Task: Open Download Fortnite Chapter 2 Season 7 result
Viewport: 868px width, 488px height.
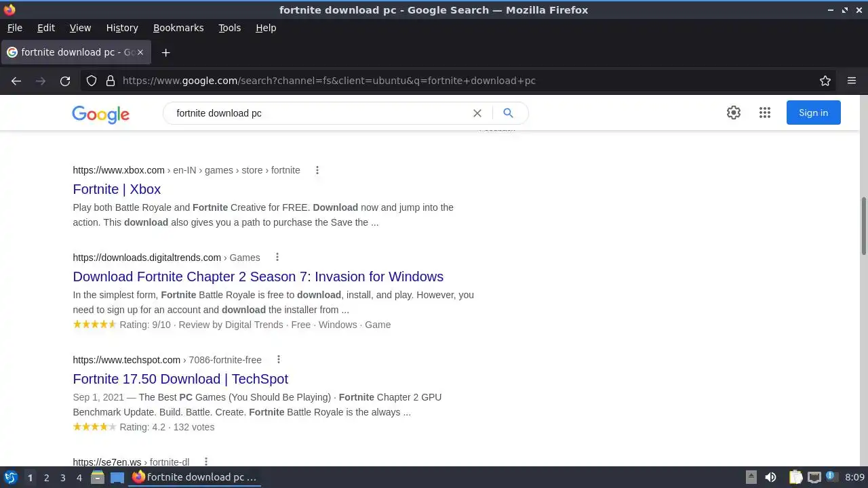Action: tap(258, 277)
